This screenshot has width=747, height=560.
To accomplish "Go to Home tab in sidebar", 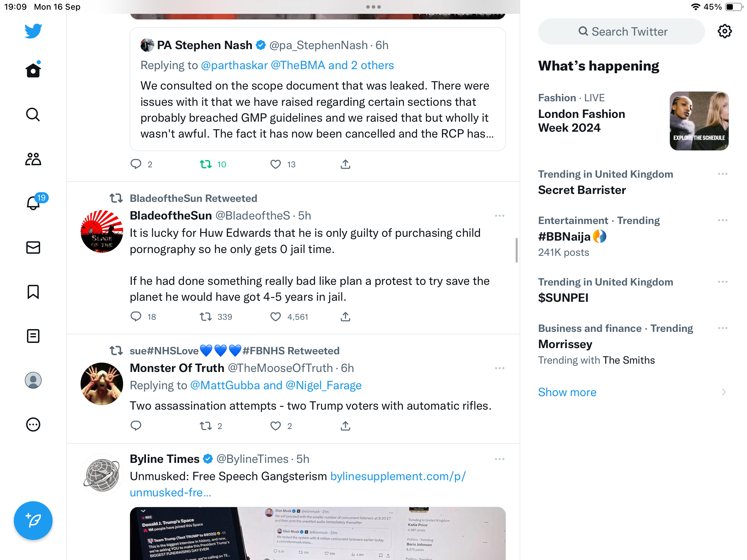I will click(33, 70).
